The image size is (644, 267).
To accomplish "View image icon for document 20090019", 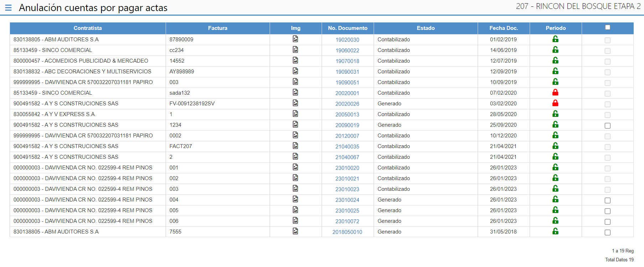I will pos(295,124).
